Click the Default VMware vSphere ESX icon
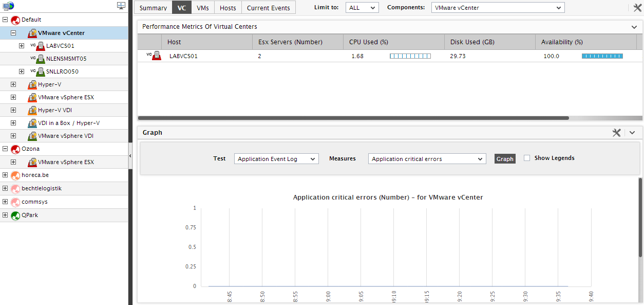The image size is (644, 305). (32, 97)
